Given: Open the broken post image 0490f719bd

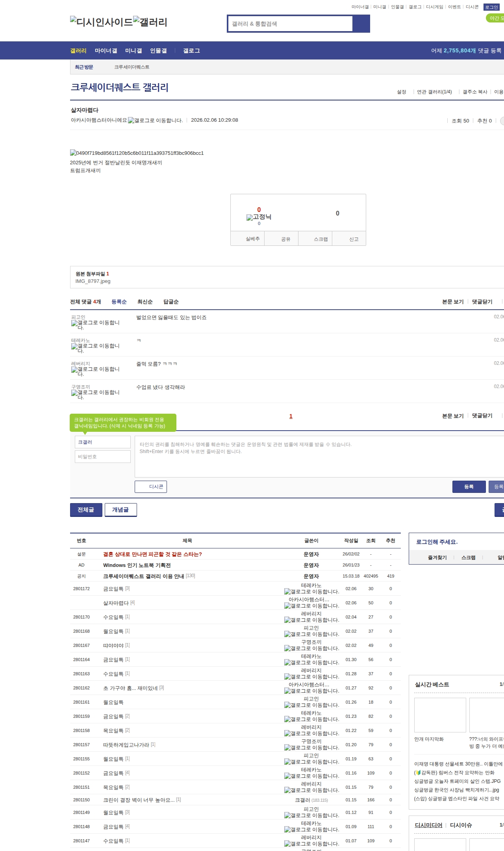Looking at the screenshot, I should [x=137, y=153].
